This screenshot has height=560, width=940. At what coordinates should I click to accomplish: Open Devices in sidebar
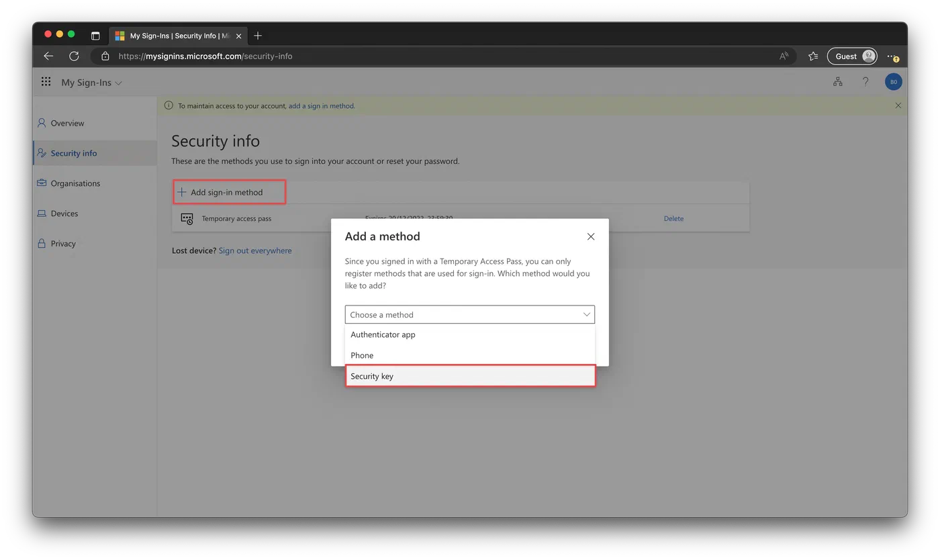click(95, 214)
